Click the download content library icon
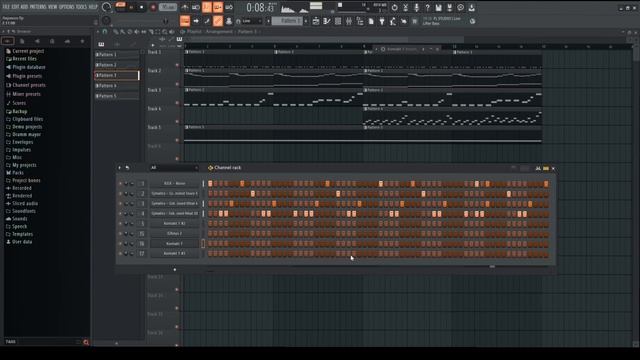This screenshot has width=640, height=360. point(471,7)
